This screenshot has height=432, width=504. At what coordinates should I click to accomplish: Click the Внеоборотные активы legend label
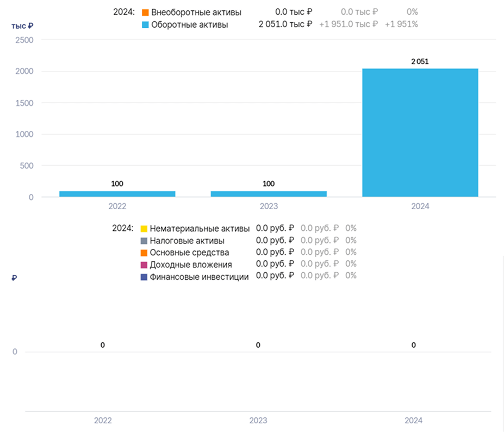(196, 12)
